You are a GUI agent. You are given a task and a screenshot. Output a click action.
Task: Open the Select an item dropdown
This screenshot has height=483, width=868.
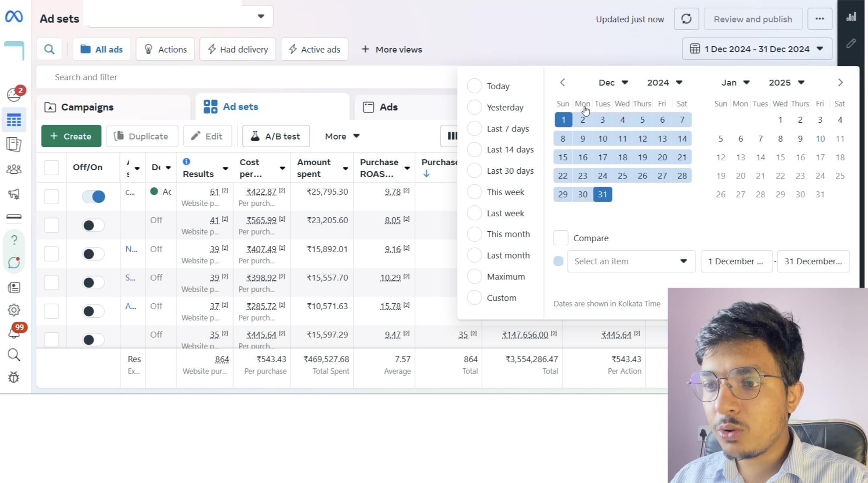coord(631,261)
